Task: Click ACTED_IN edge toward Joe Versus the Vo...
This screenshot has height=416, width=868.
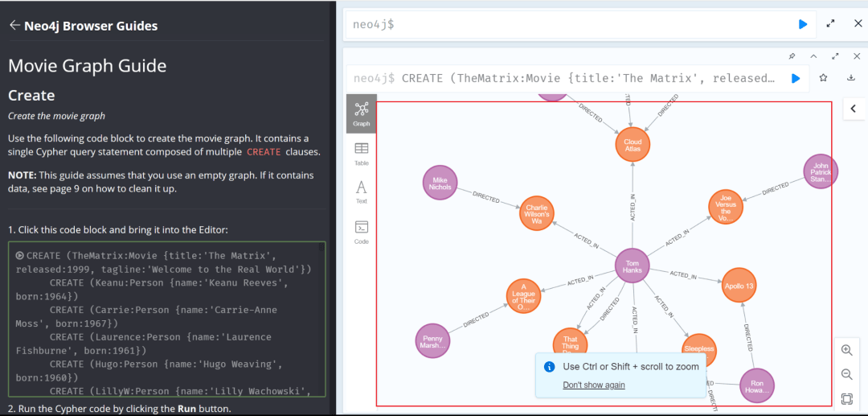Action: click(678, 237)
